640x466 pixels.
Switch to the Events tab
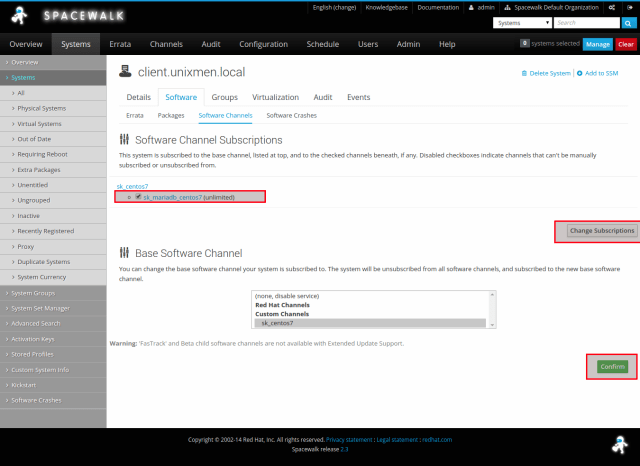coord(358,97)
